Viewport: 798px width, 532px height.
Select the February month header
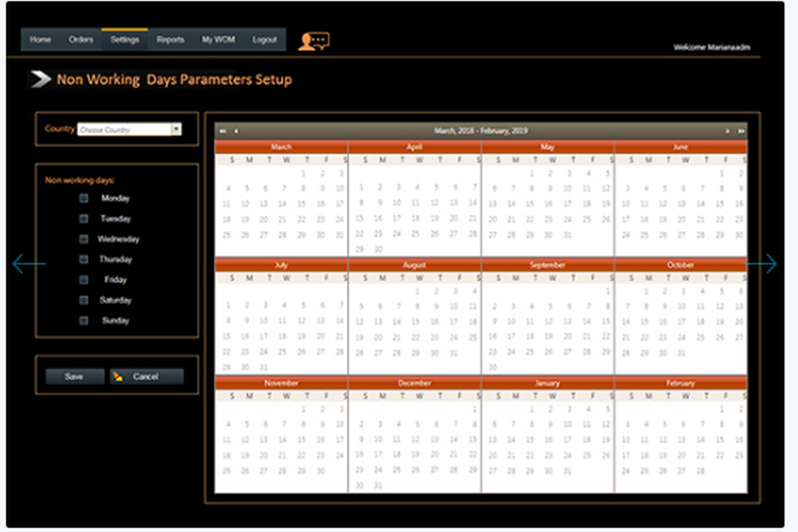coord(681,383)
